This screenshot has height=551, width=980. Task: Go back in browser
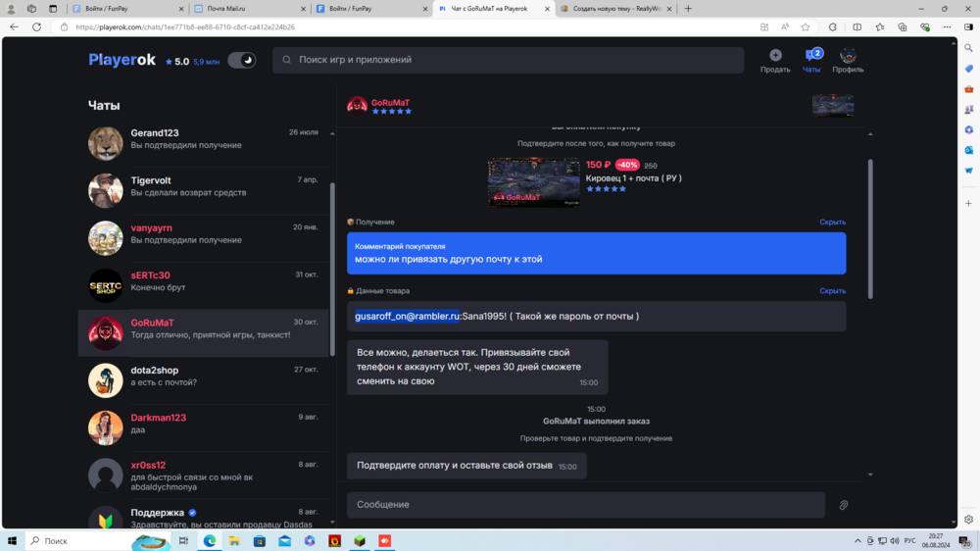click(14, 26)
